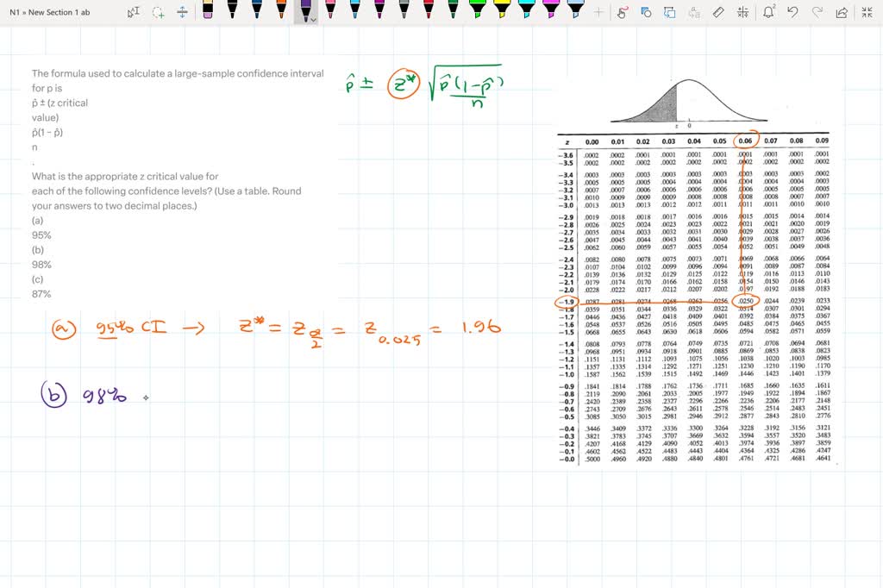Click the redo icon
This screenshot has height=588, width=883.
[x=817, y=11]
